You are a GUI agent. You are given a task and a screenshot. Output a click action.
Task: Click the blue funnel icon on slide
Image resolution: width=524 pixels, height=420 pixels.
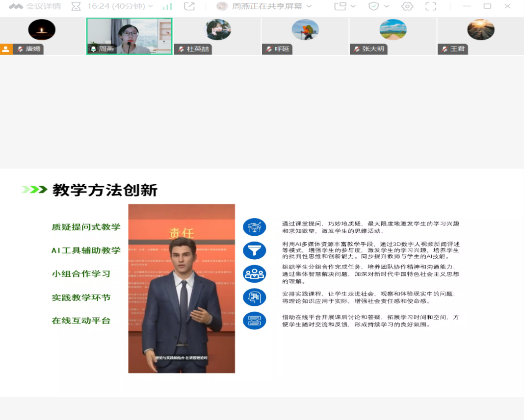pos(254,250)
